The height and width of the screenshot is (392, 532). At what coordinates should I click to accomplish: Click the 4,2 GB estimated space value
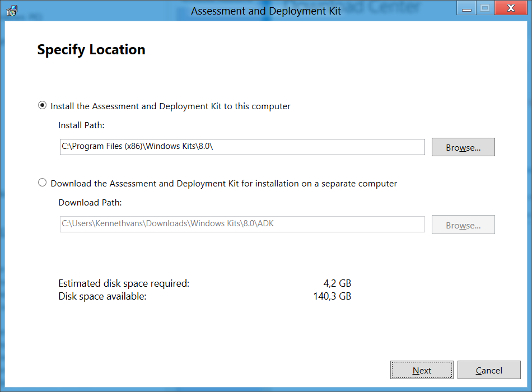click(337, 283)
